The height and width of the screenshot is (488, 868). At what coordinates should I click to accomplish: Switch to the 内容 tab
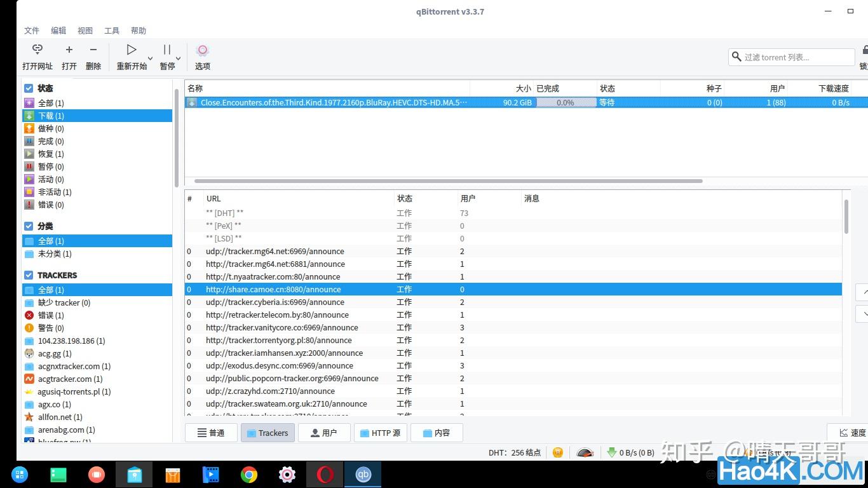[x=437, y=433]
